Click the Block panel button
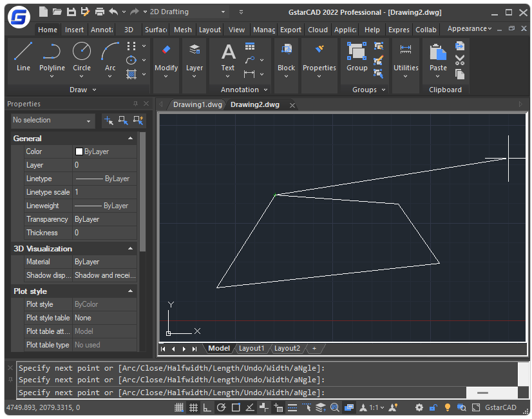Image resolution: width=532 pixels, height=419 pixels. 286,61
